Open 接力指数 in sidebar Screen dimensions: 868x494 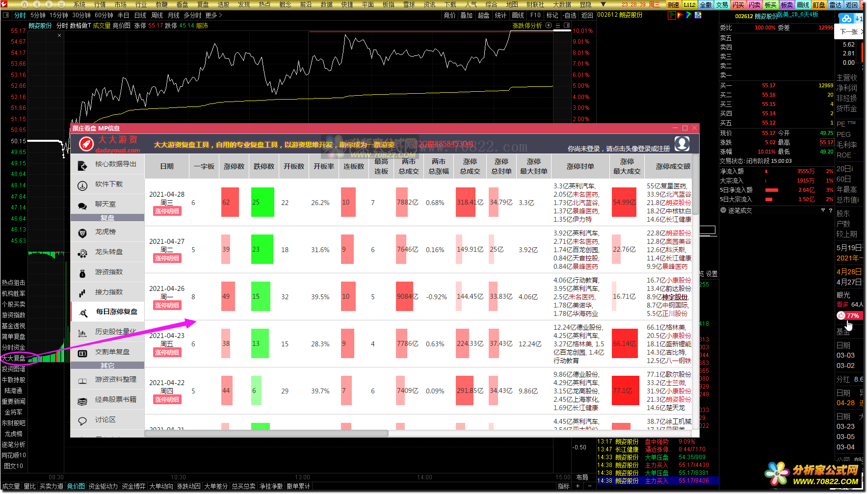point(107,292)
